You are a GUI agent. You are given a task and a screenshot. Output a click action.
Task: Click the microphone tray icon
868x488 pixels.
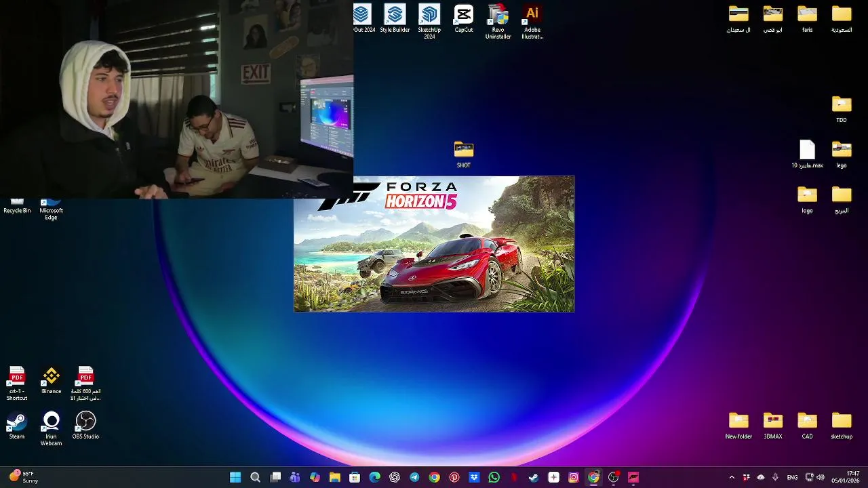click(775, 477)
